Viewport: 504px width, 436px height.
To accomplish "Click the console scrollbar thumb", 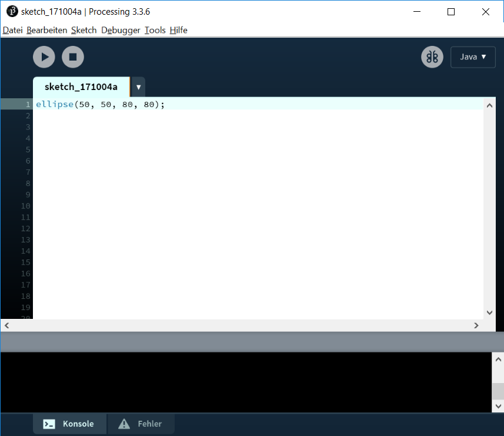I will point(498,391).
